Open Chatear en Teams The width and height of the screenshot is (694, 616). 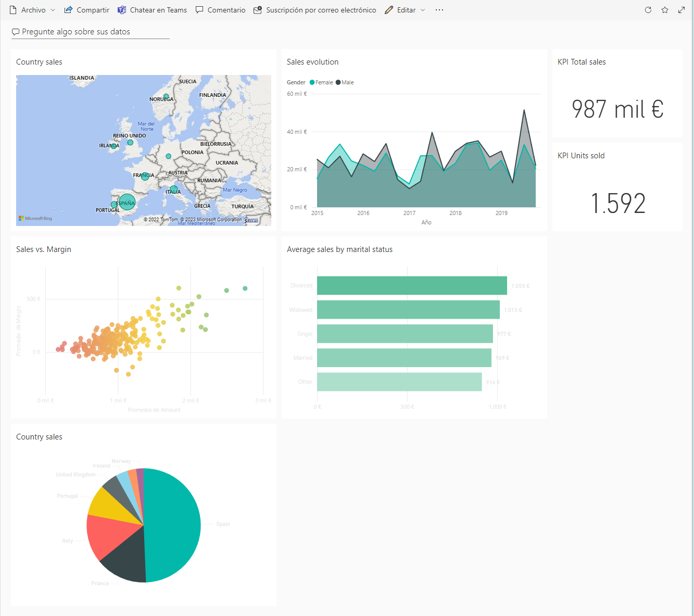tap(152, 10)
